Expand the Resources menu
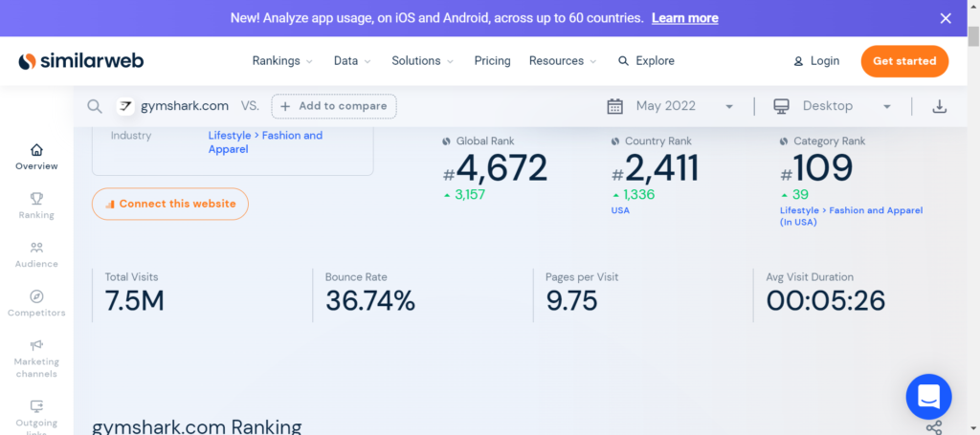 [x=563, y=61]
